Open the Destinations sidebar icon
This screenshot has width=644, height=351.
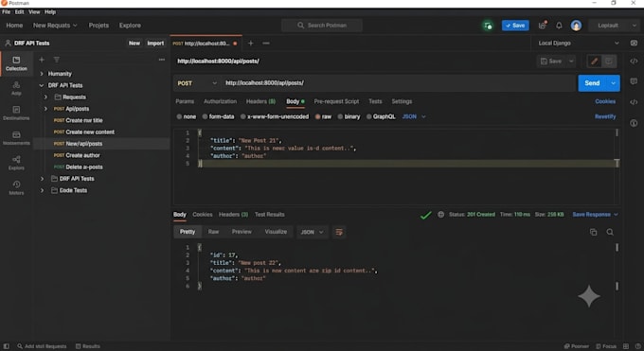click(x=16, y=113)
